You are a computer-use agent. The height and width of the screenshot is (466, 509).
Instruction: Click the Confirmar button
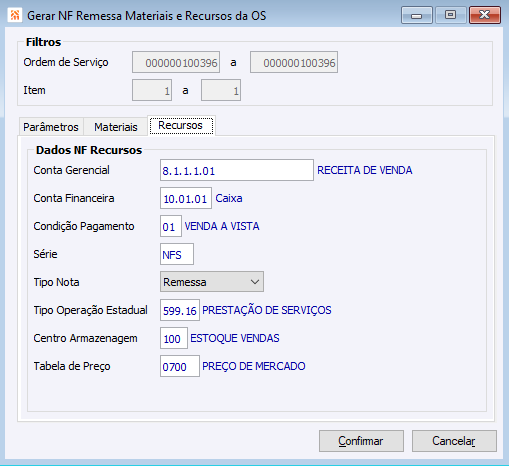361,441
